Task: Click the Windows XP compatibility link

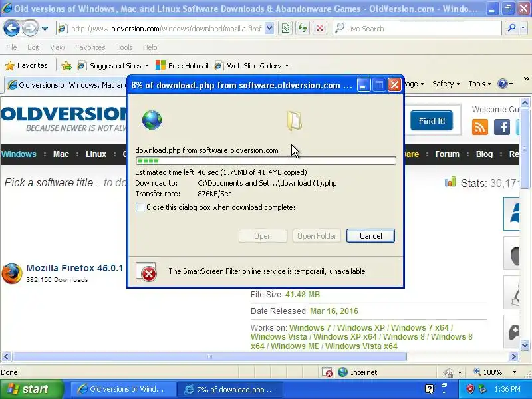Action: (x=360, y=328)
